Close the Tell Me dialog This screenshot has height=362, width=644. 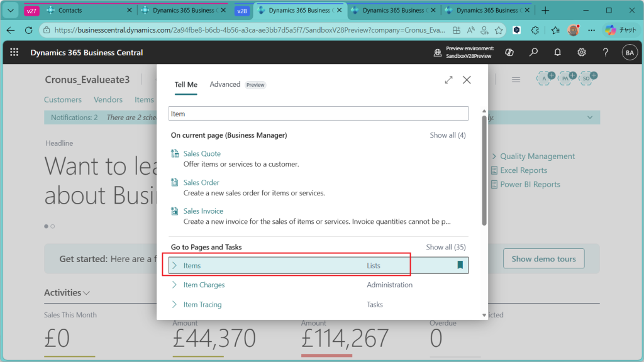[467, 80]
